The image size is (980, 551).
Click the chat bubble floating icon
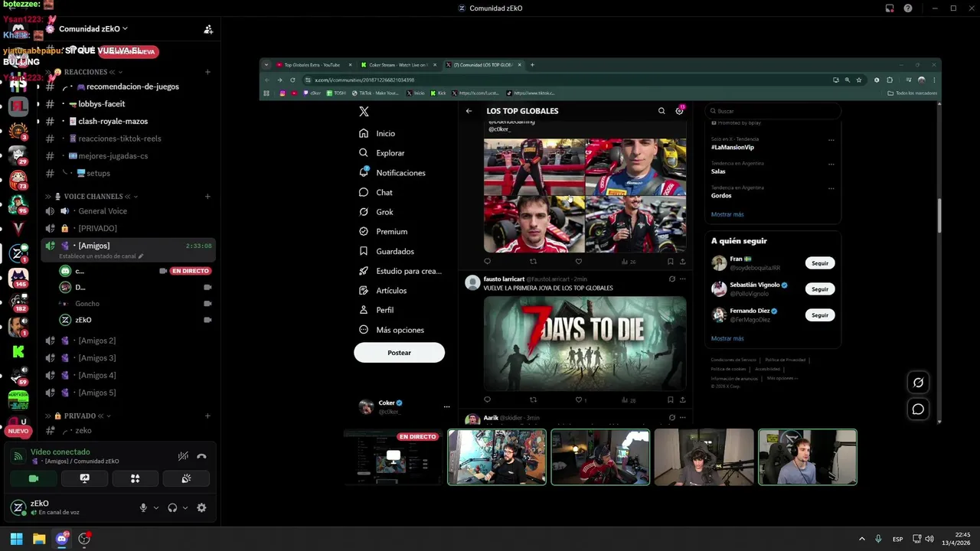(x=918, y=409)
